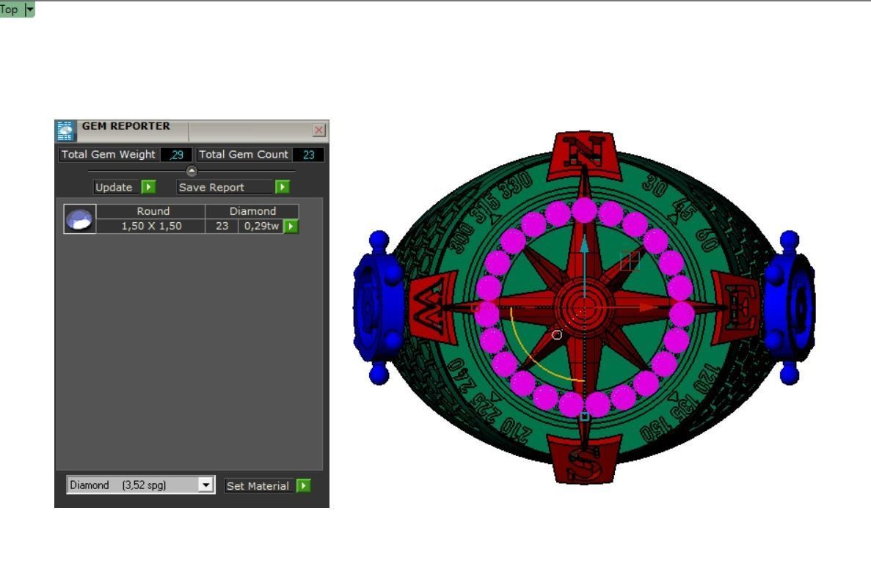
Task: Click the Gem Reporter title bar
Action: (x=192, y=130)
